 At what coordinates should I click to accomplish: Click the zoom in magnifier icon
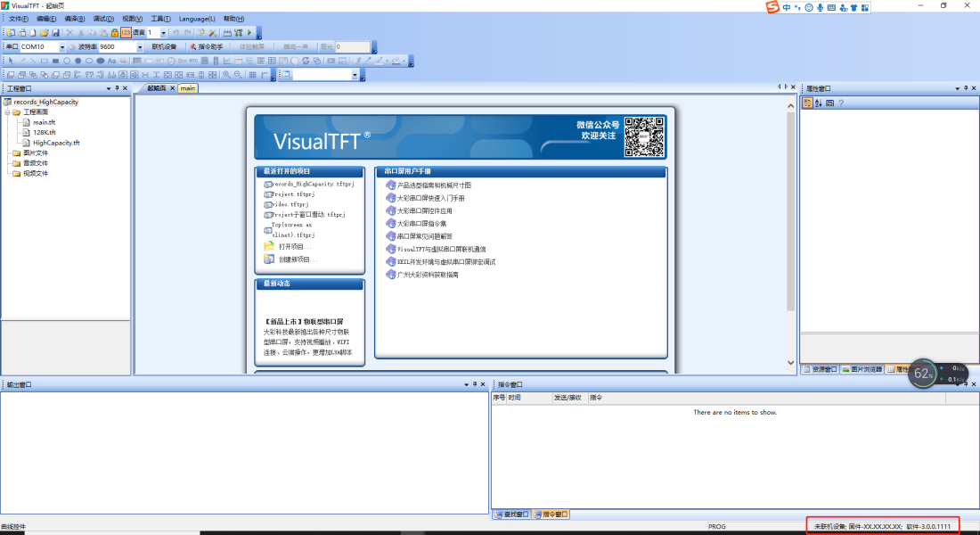[x=226, y=75]
